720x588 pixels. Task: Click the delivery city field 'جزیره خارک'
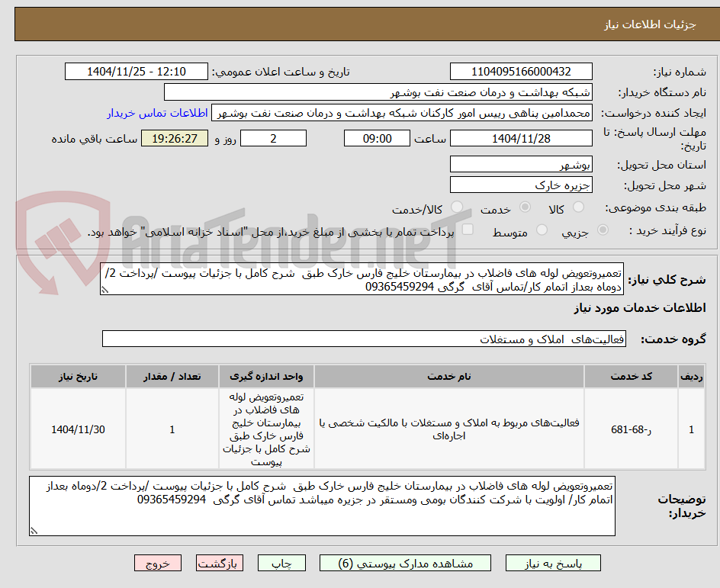point(521,185)
